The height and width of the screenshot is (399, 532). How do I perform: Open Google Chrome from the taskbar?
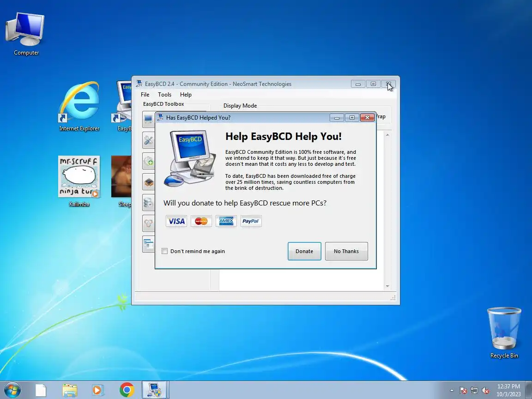pyautogui.click(x=127, y=390)
